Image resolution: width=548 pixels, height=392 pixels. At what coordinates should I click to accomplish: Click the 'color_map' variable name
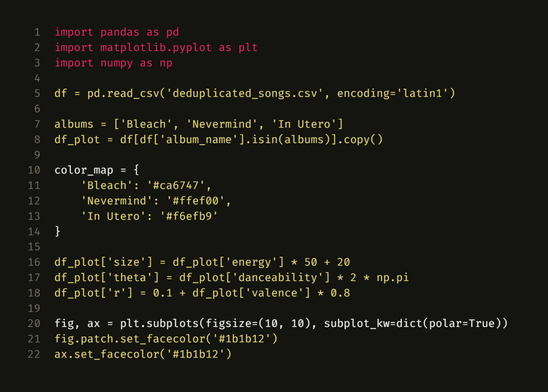pyautogui.click(x=84, y=170)
